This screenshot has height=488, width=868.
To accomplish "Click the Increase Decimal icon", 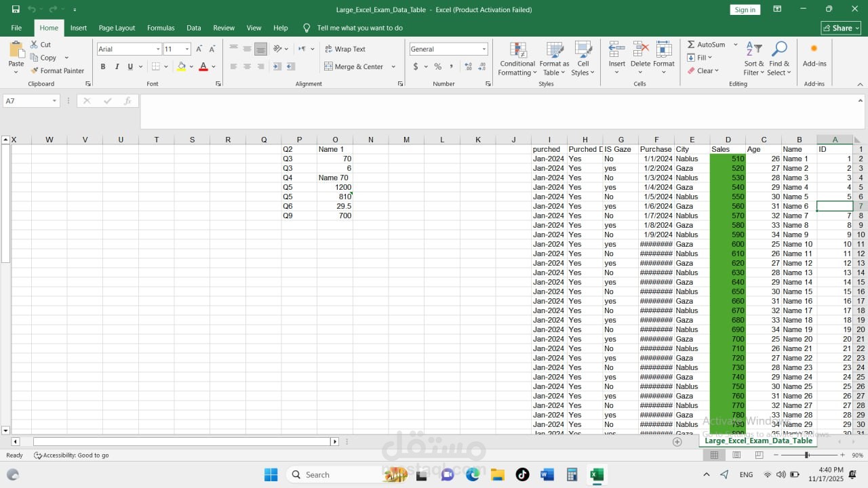I will point(467,66).
